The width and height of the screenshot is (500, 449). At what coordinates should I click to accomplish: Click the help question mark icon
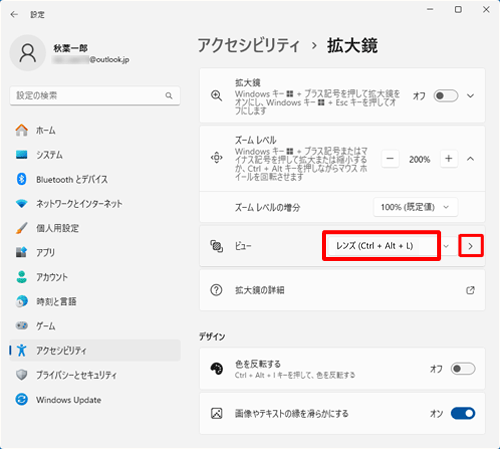[216, 290]
